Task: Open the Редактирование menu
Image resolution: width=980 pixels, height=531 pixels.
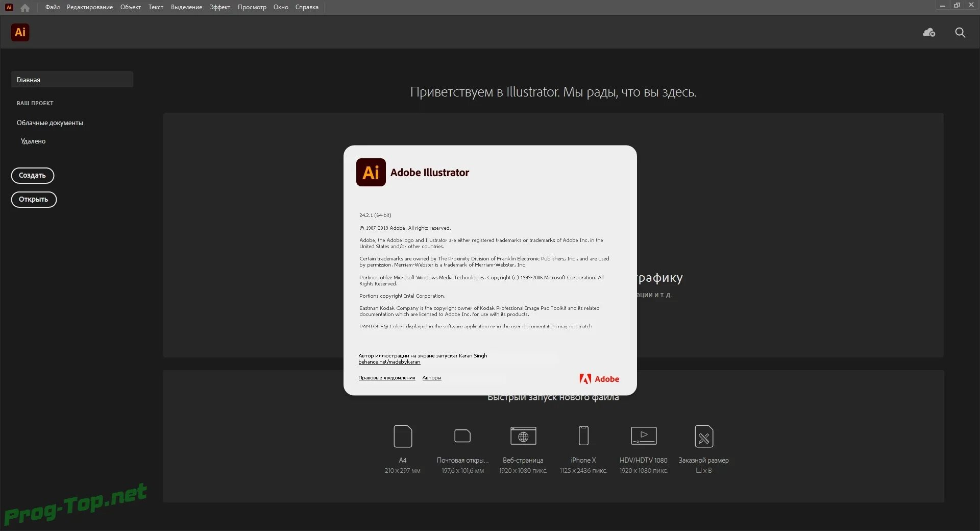Action: click(90, 7)
